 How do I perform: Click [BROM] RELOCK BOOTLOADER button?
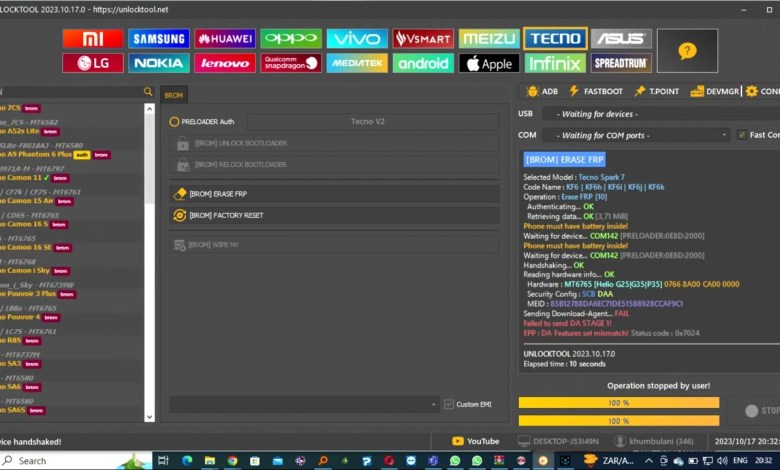click(x=334, y=165)
